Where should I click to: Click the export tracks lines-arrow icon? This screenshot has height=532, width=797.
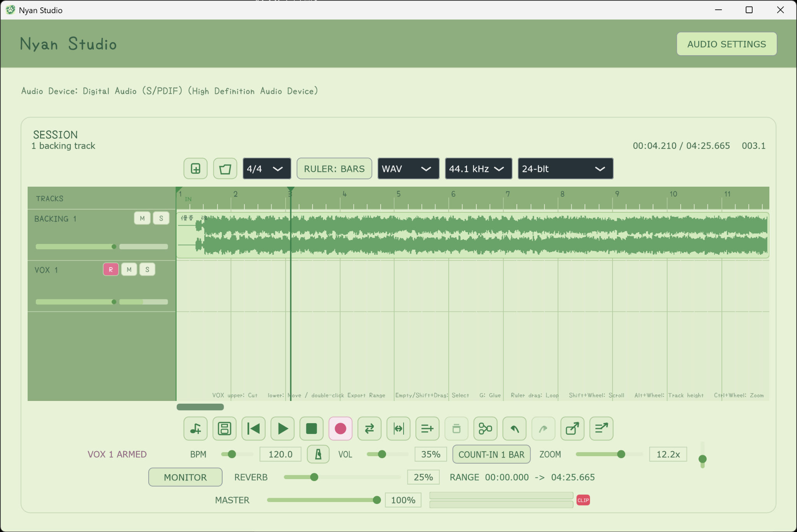point(601,429)
